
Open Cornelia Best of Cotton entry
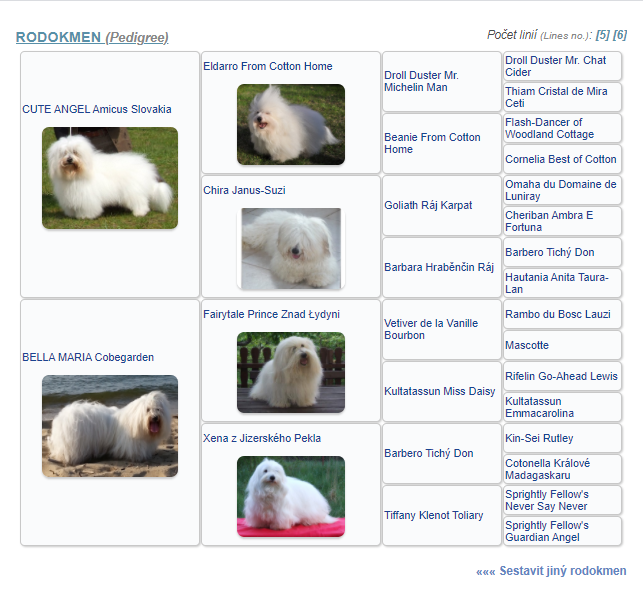click(x=560, y=159)
